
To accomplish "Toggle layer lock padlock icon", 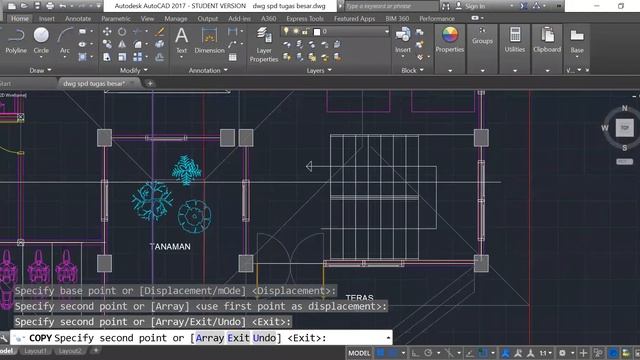I will (305, 31).
